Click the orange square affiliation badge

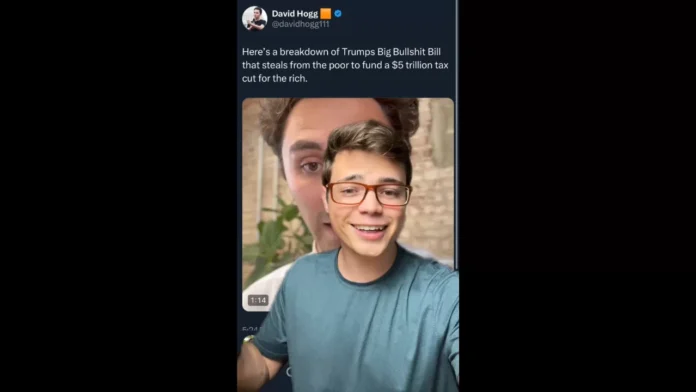pyautogui.click(x=326, y=14)
